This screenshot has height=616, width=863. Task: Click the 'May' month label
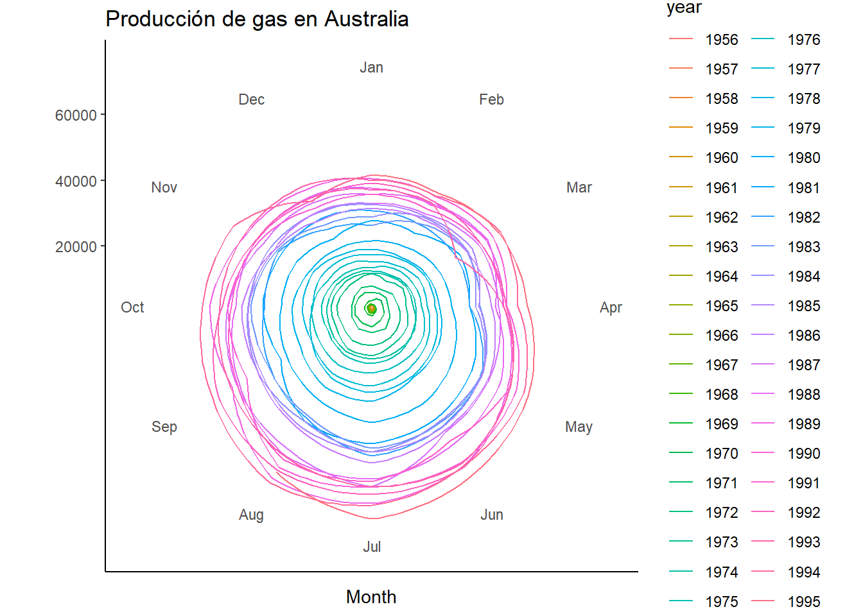click(x=579, y=427)
